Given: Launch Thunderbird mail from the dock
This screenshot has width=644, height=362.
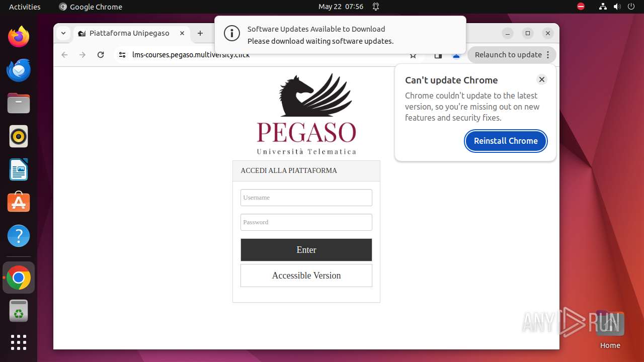Looking at the screenshot, I should (19, 70).
